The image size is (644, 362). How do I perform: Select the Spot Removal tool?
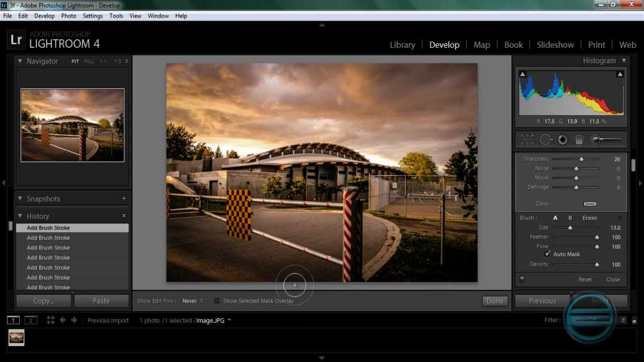pos(546,140)
